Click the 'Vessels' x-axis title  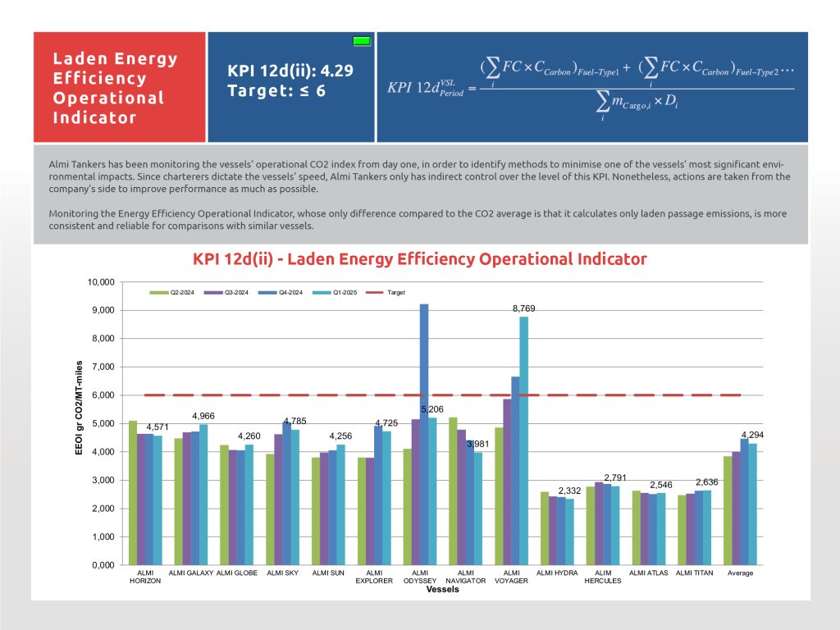tap(442, 589)
